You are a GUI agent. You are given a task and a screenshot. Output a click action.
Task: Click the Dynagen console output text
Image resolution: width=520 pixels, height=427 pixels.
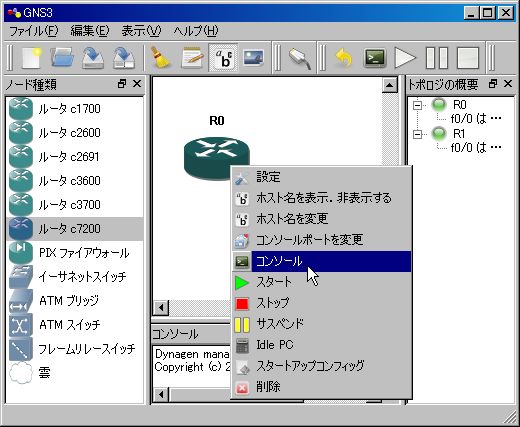click(x=192, y=360)
